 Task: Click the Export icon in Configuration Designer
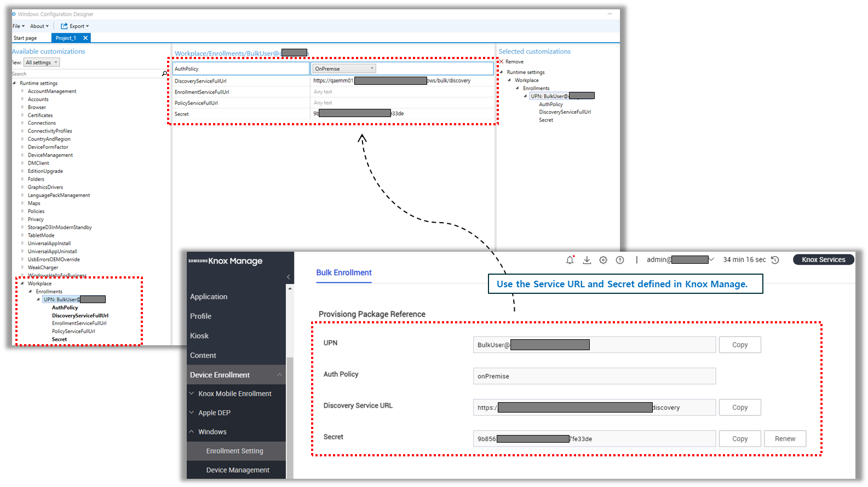pos(64,26)
